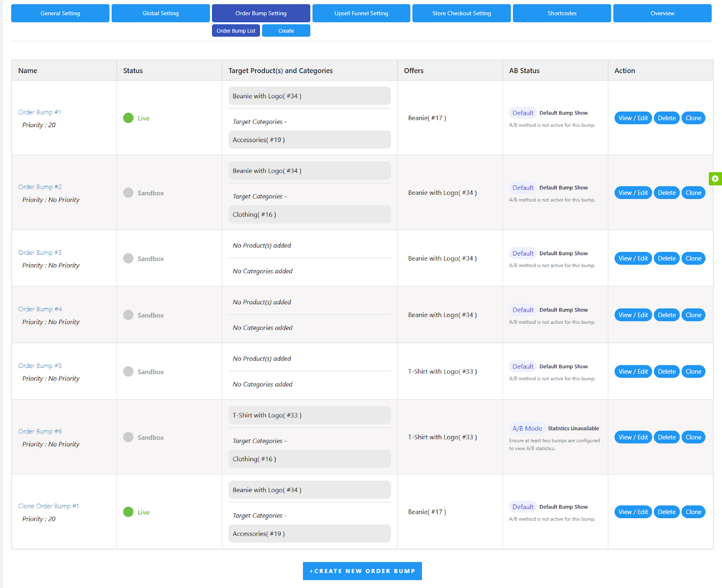722x588 pixels.
Task: Switch to the General Setting tab
Action: point(60,13)
